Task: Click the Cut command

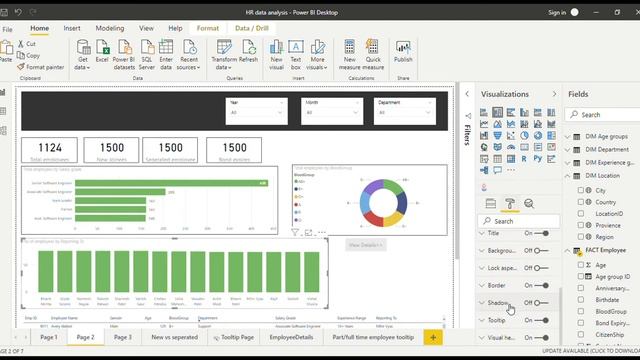Action: (27, 44)
